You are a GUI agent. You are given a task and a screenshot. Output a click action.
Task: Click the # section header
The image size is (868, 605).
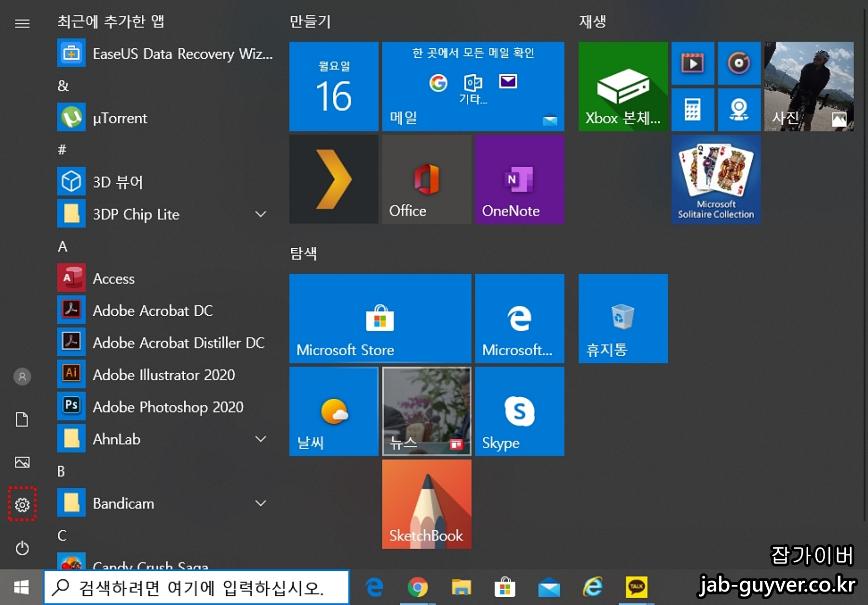62,149
